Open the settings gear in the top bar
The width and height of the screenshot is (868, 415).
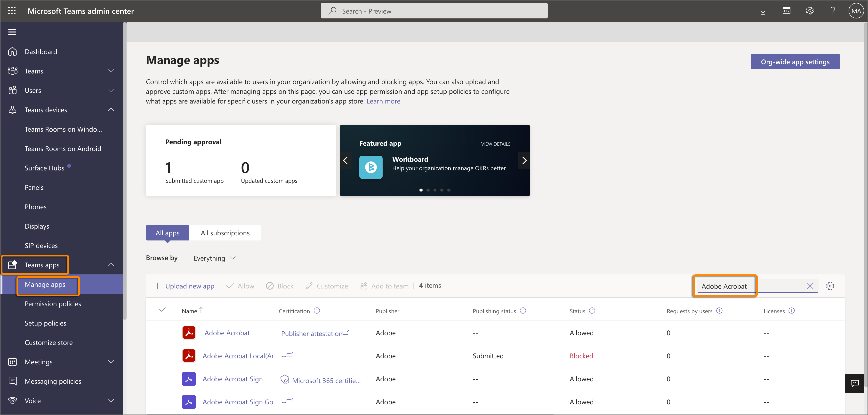tap(810, 10)
